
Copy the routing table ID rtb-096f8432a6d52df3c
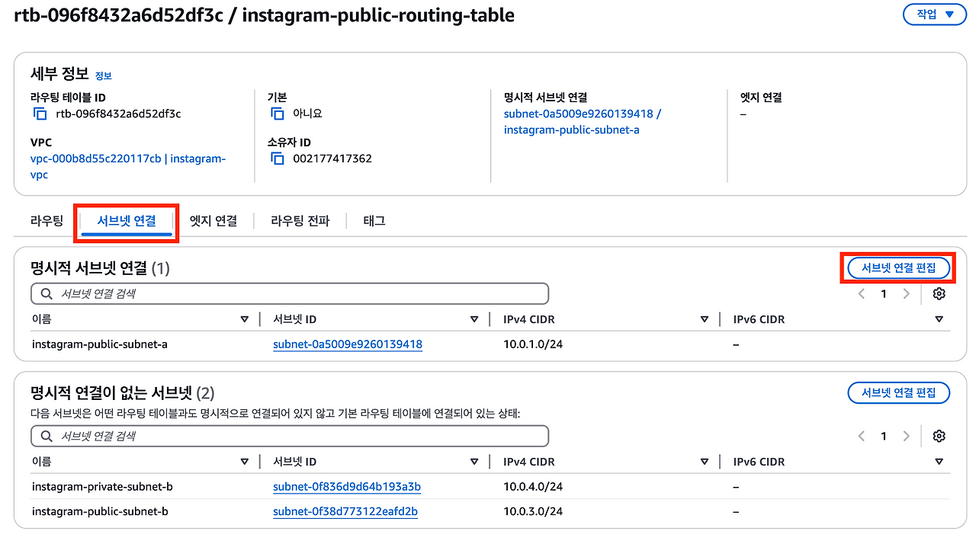click(40, 114)
